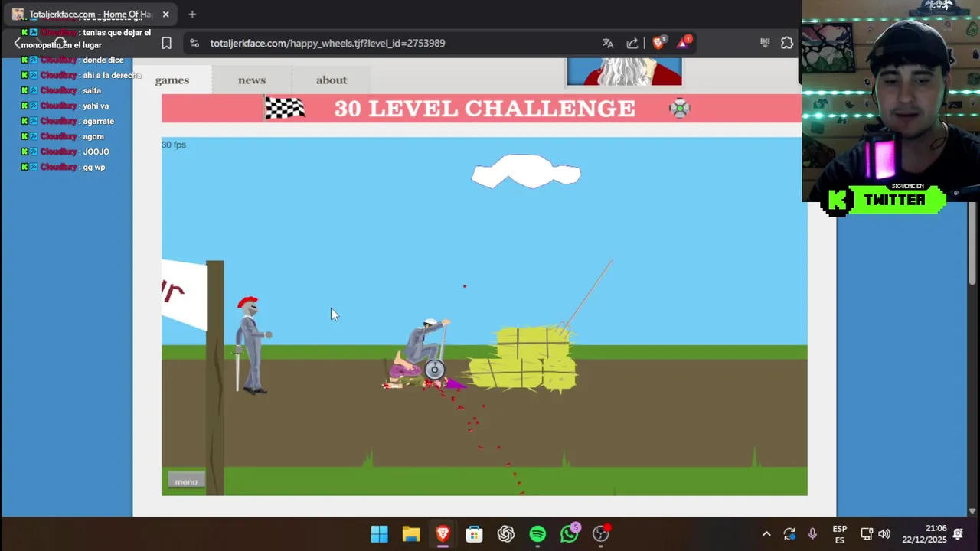Click the share page icon in the address bar
This screenshot has height=551, width=980.
pos(632,43)
